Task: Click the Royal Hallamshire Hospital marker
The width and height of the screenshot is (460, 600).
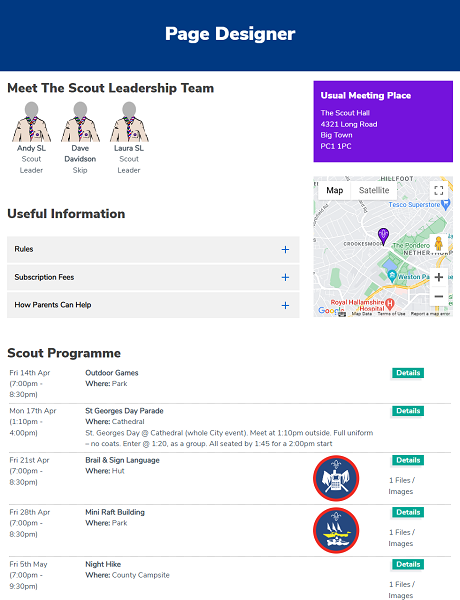Action: pos(390,304)
